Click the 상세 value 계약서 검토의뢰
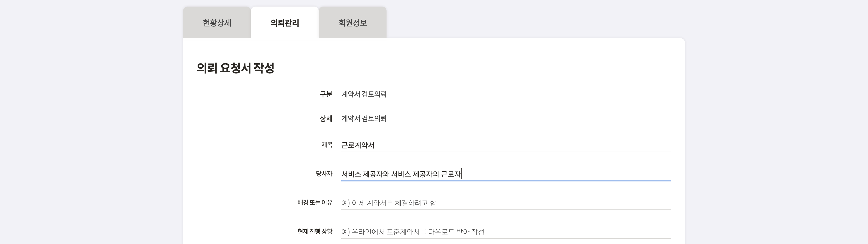This screenshot has height=244, width=868. click(363, 119)
